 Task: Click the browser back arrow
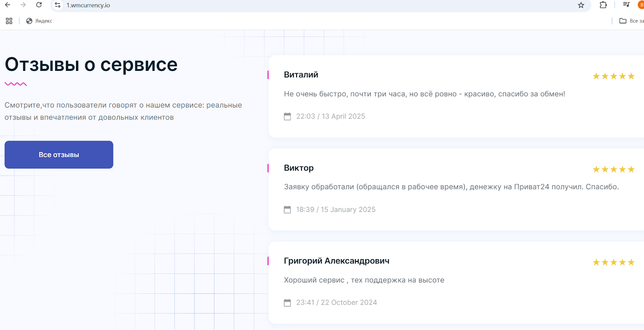click(x=8, y=5)
